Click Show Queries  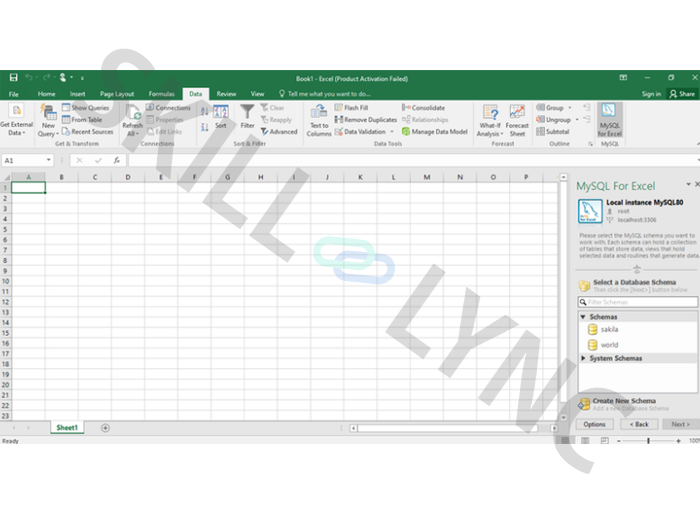(86, 108)
